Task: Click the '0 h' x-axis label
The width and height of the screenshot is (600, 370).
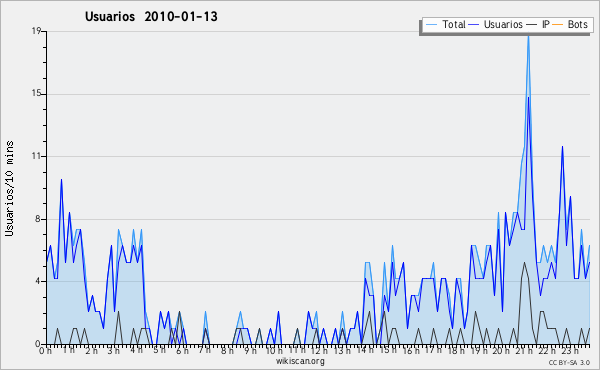Action: pos(45,351)
